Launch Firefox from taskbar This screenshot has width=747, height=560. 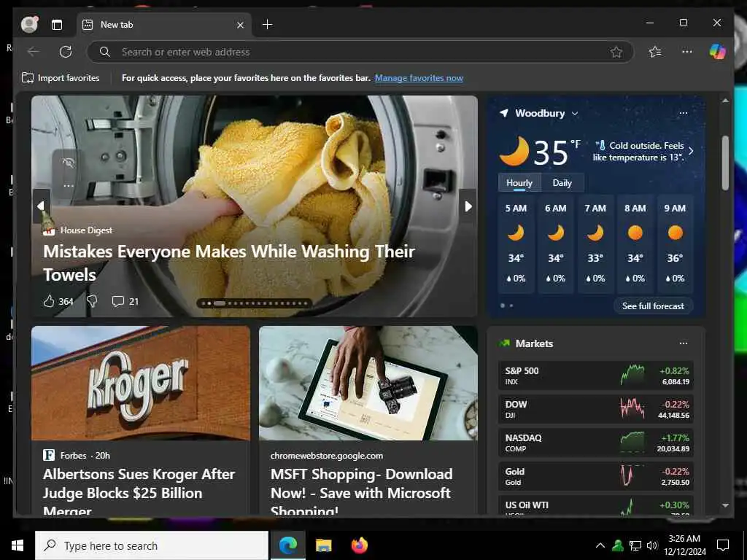click(x=360, y=545)
